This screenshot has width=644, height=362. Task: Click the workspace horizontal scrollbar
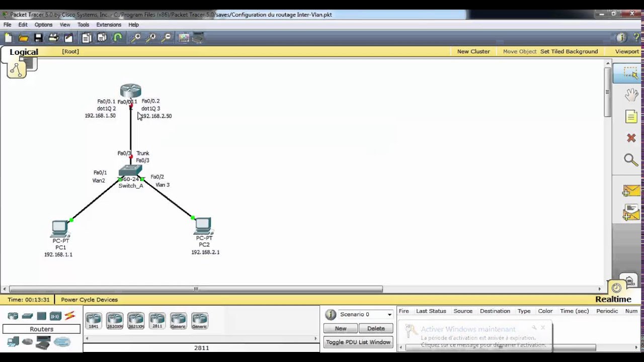point(196,289)
